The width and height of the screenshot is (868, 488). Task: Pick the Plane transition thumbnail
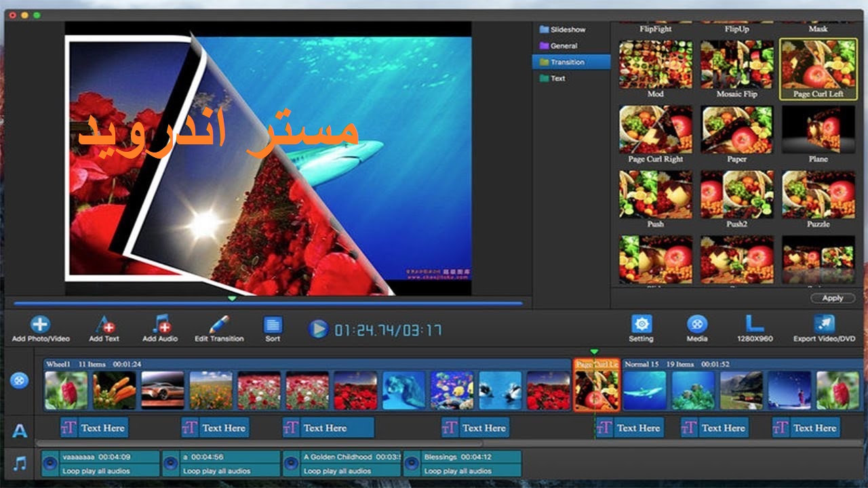click(x=818, y=129)
